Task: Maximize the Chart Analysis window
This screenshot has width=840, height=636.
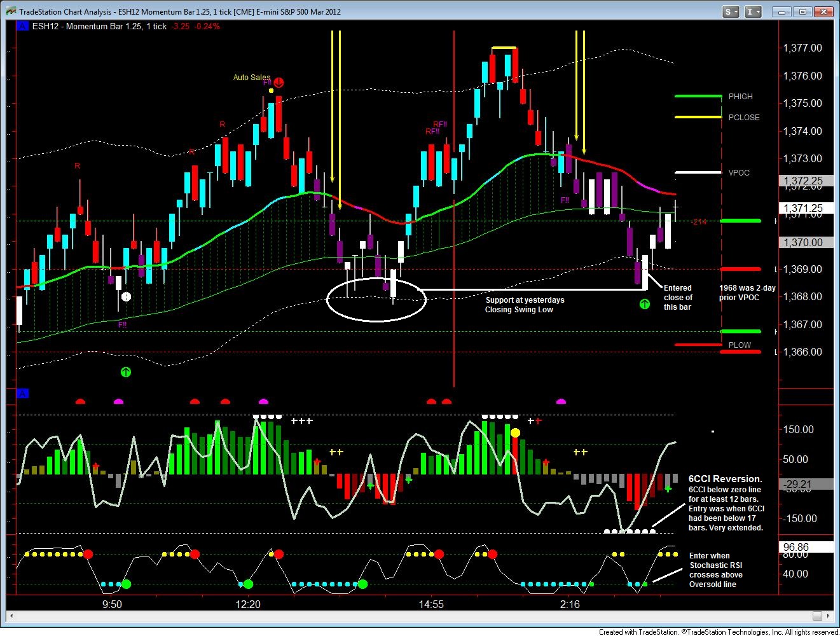Action: pos(803,11)
